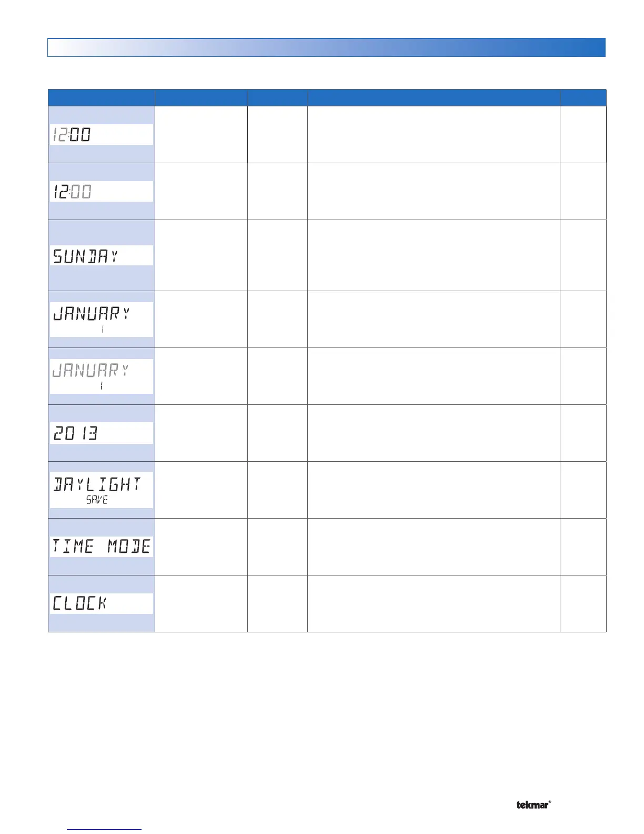Screen dimensions: 644x834
Task: Click the last narrow column header of the table
Action: click(583, 98)
